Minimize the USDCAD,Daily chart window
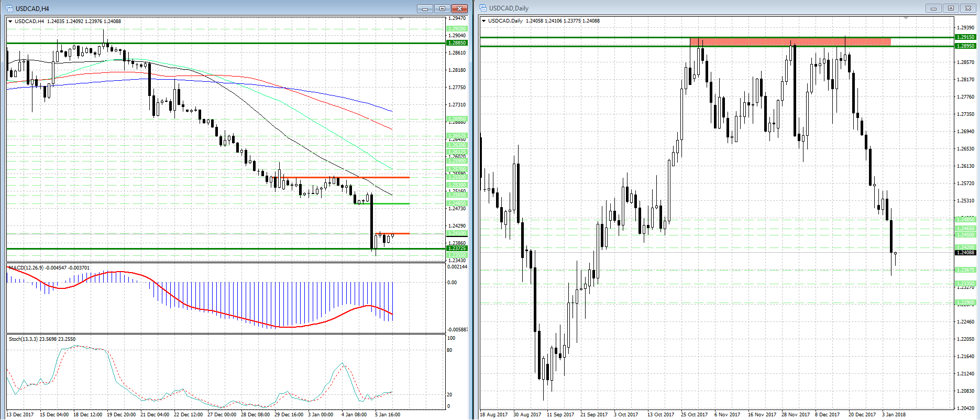This screenshot has width=980, height=420. pos(933,8)
